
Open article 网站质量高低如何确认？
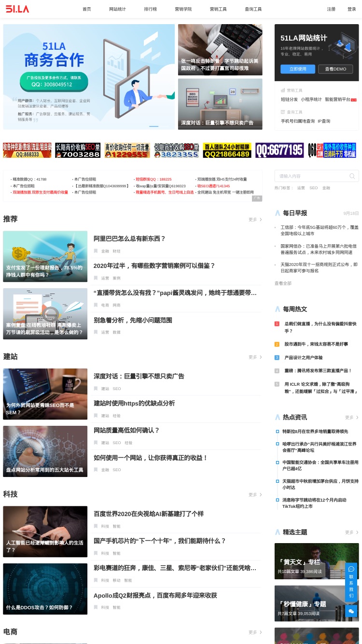126,430
